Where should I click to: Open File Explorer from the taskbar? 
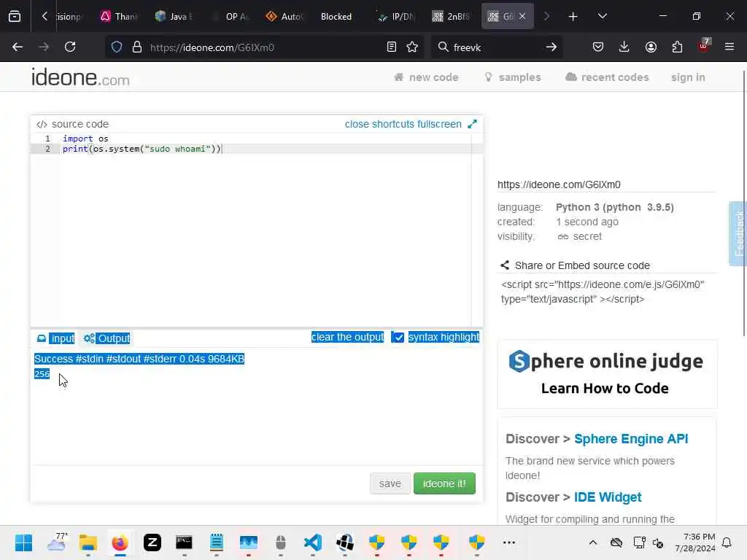pos(88,542)
